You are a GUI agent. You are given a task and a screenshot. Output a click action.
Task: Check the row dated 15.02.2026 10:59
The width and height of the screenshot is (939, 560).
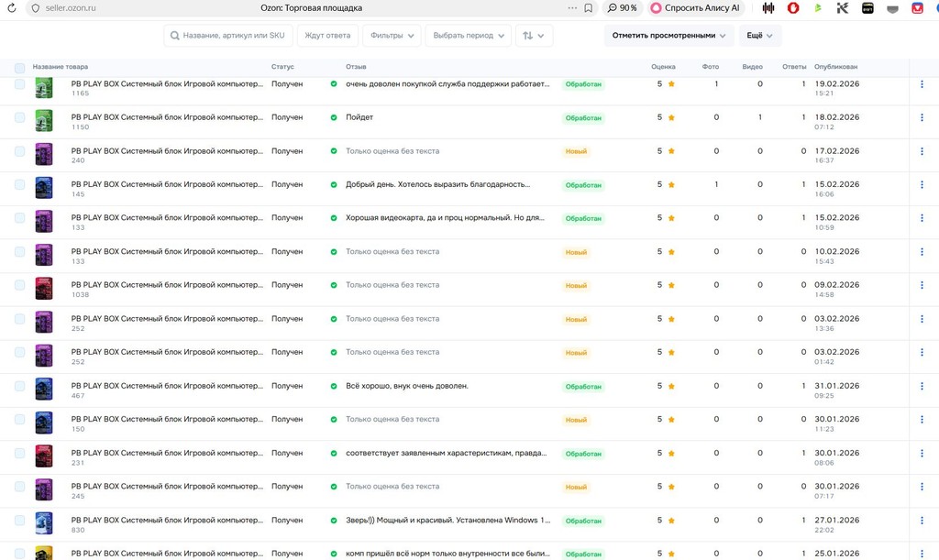pyautogui.click(x=20, y=218)
